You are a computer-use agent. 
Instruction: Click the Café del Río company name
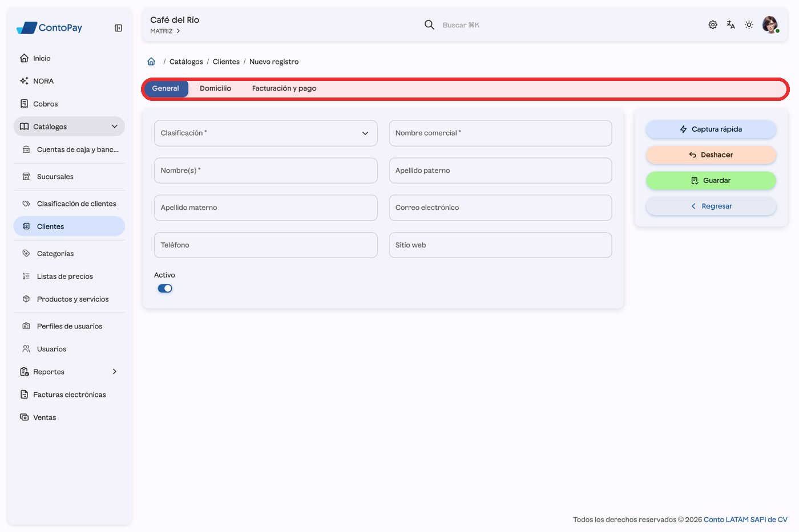175,20
